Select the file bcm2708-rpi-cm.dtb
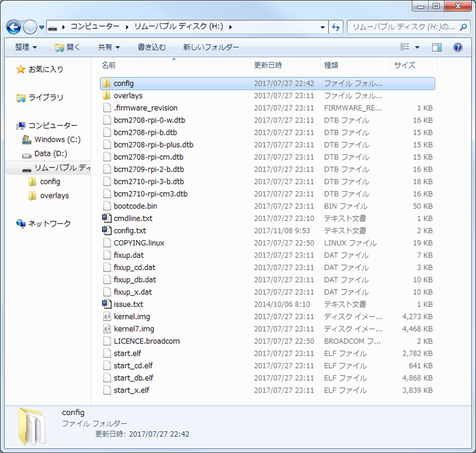Image resolution: width=476 pixels, height=453 pixels. (148, 157)
